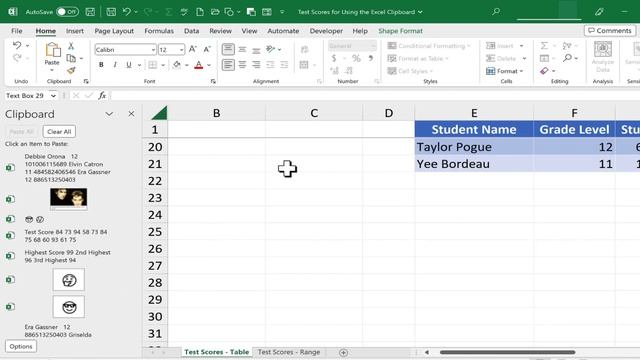
Task: Click the horizontal scrollbar thumb
Action: point(507,352)
